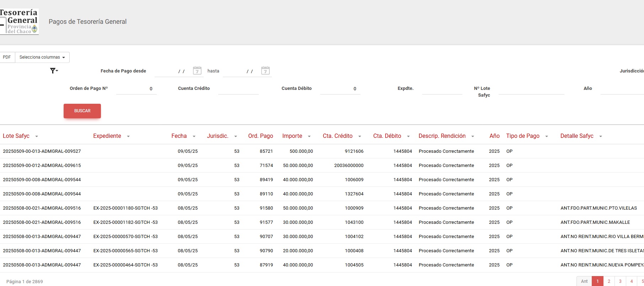Screen dimensions: 644x286
Task: Click the Lote Safyc column sort arrow
Action: pos(37,136)
